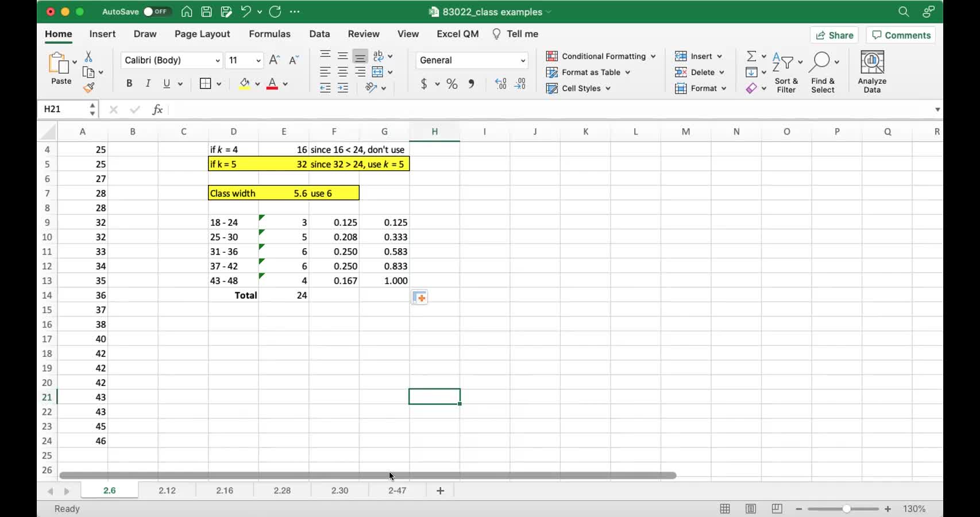Toggle align left

325,72
